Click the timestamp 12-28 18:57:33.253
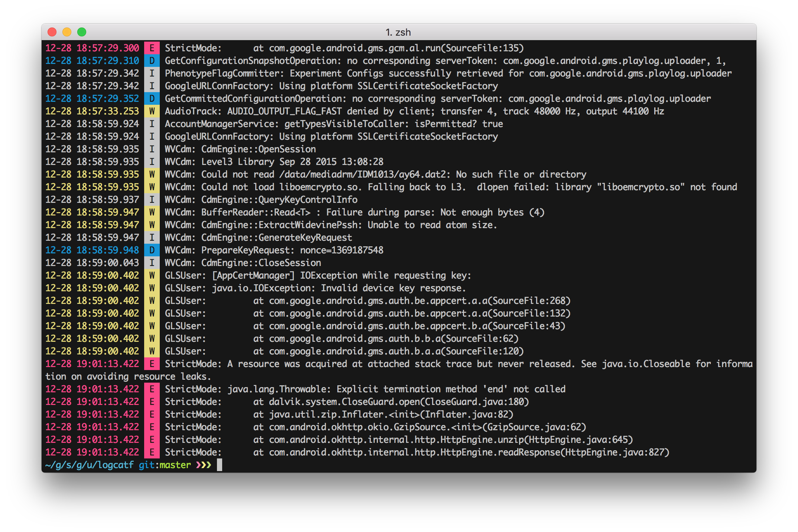The width and height of the screenshot is (798, 532). point(92,111)
